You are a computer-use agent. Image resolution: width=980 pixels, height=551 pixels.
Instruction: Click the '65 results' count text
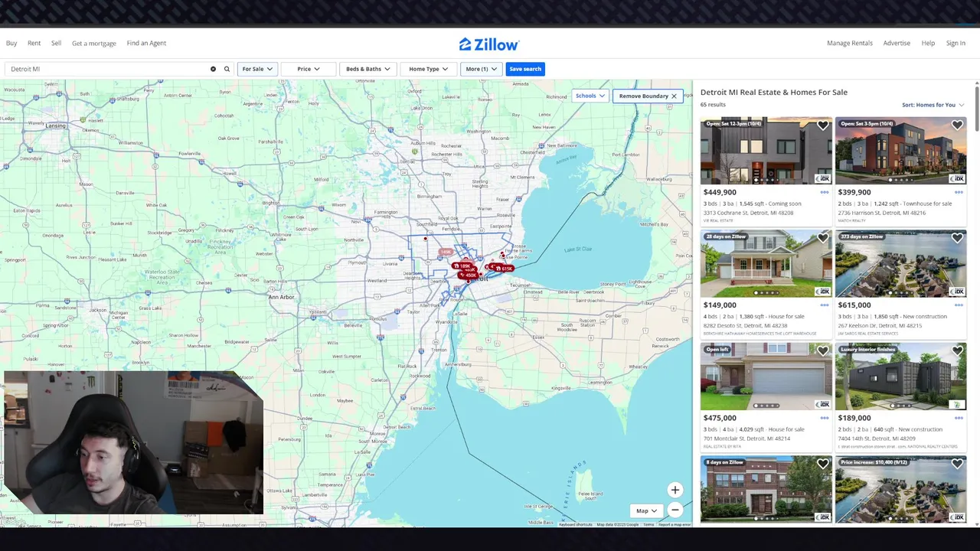tap(713, 105)
